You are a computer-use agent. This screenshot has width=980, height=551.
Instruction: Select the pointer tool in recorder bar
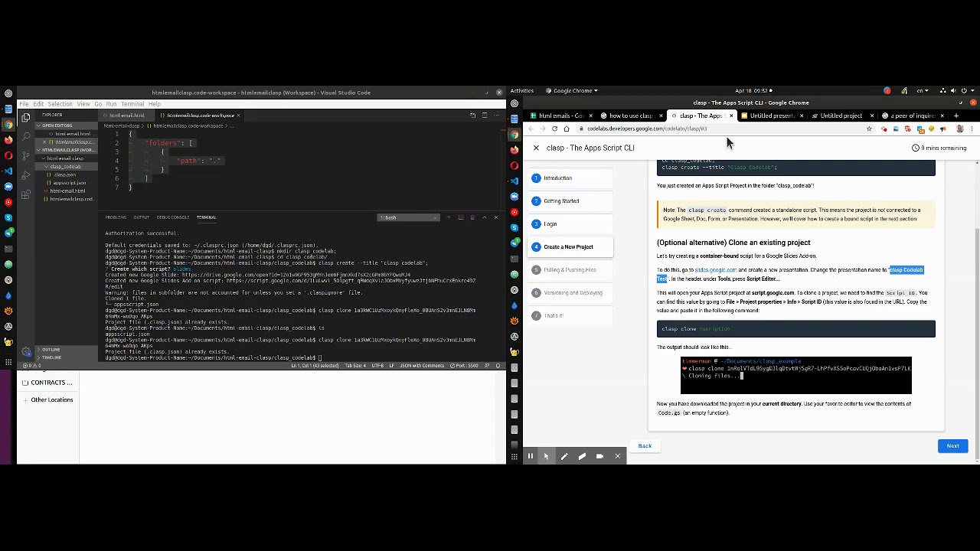coord(546,456)
